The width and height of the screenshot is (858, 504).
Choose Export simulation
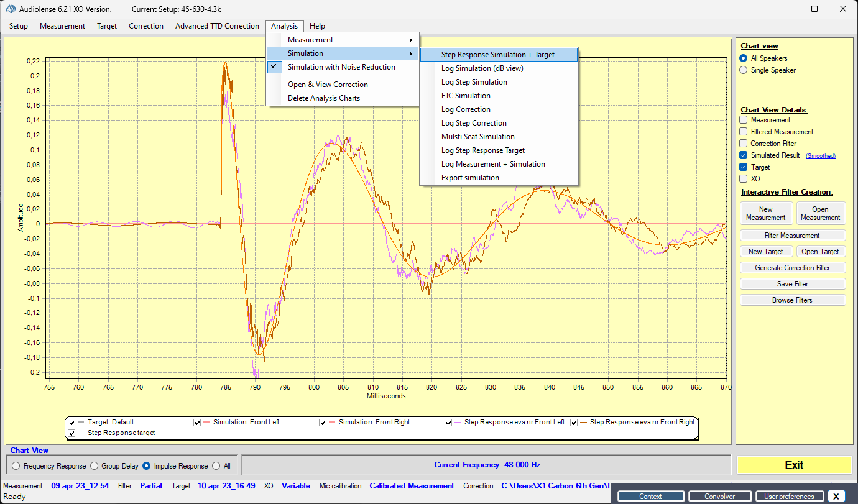(x=499, y=178)
